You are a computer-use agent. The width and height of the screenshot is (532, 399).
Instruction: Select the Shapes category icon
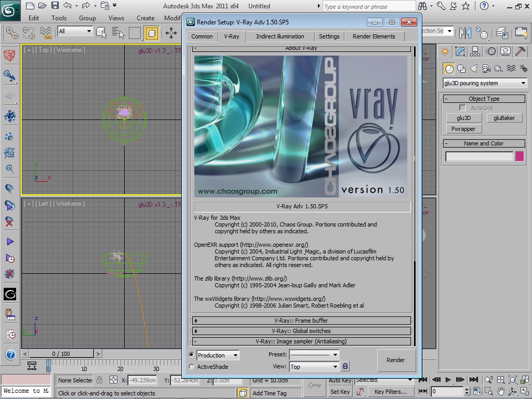click(461, 69)
